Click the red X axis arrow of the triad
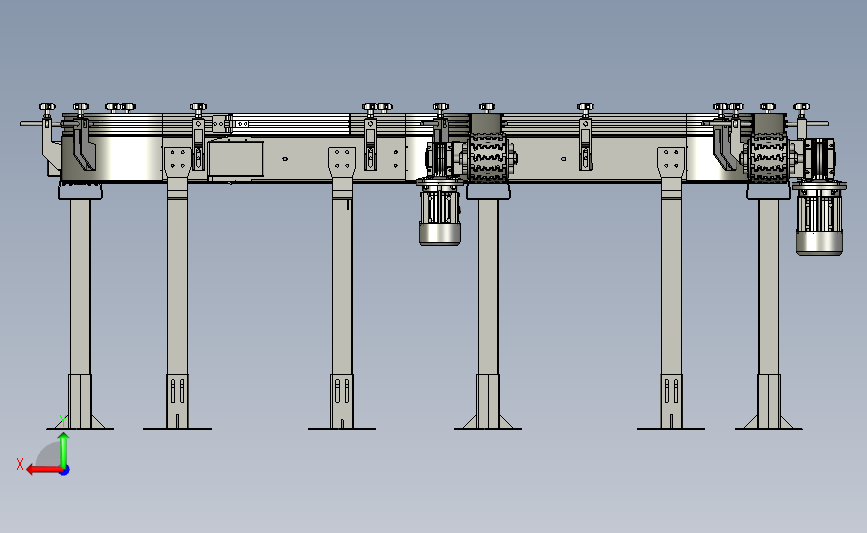Viewport: 867px width, 533px height. point(43,470)
